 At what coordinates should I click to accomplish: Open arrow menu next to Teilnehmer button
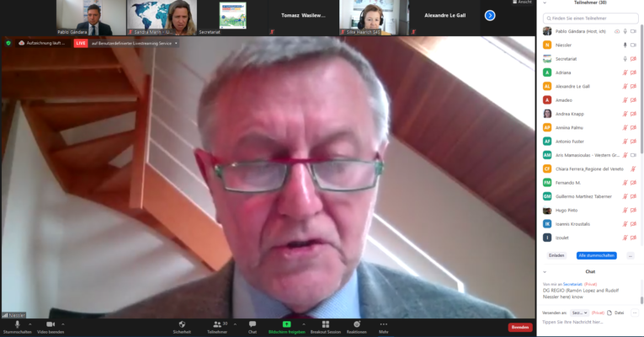point(235,324)
